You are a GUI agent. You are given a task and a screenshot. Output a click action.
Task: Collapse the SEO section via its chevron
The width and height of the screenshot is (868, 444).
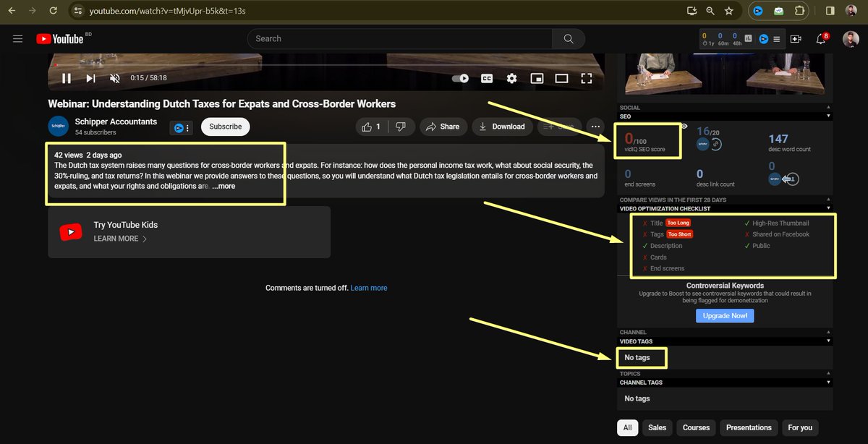(828, 116)
